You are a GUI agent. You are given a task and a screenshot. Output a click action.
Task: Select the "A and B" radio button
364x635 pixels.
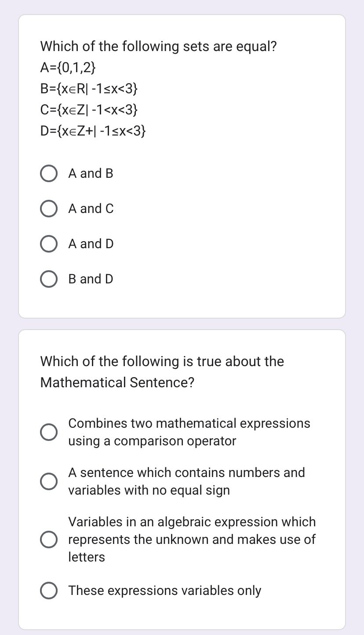pyautogui.click(x=49, y=173)
